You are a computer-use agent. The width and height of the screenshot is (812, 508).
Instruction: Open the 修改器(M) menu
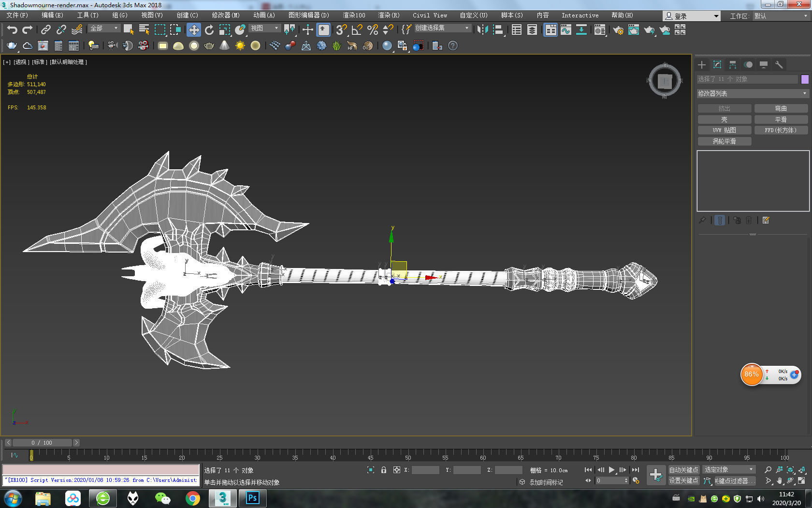(226, 15)
